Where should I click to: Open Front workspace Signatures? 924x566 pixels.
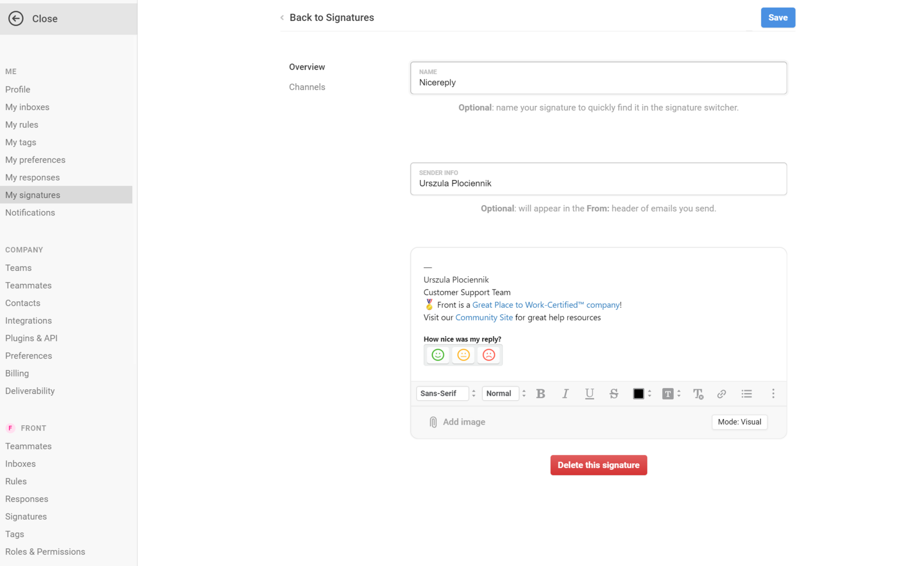26,517
